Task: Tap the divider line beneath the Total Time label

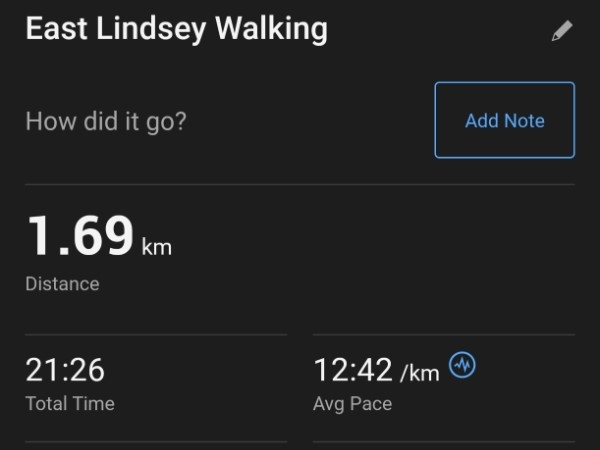Action: [156, 442]
